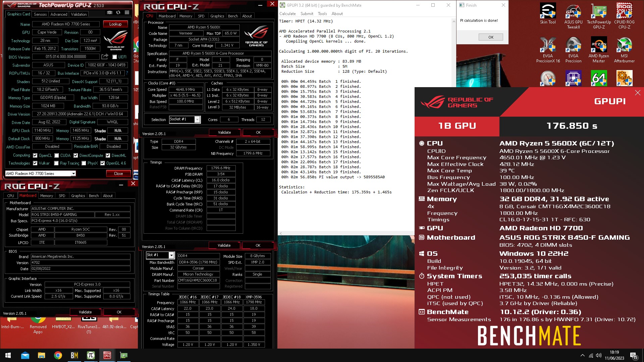Toggle the Ray Tracing checkbox

(x=56, y=163)
